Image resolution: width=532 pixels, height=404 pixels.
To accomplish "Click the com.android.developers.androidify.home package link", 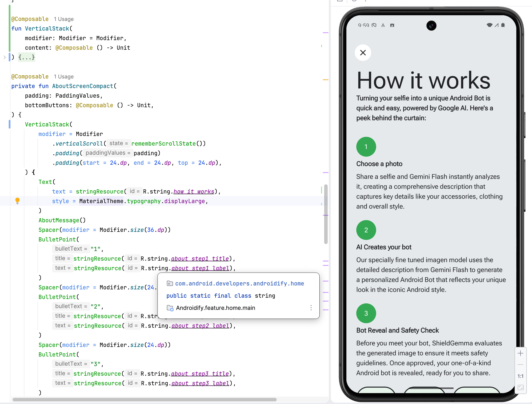I will point(239,283).
